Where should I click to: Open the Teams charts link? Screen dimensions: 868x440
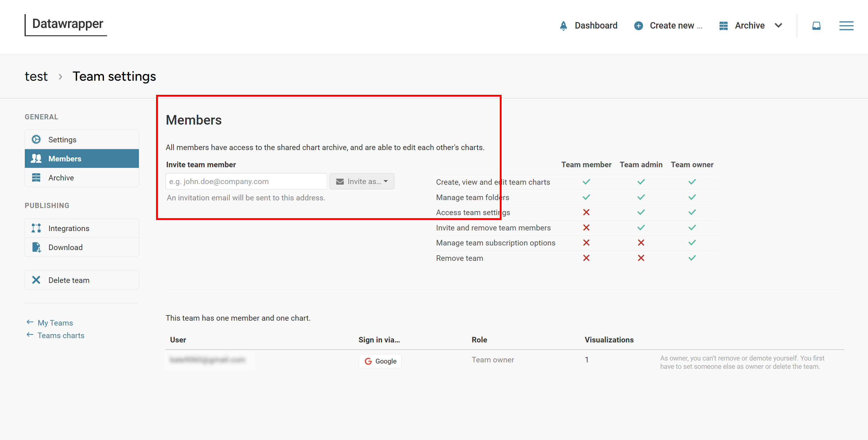click(61, 335)
